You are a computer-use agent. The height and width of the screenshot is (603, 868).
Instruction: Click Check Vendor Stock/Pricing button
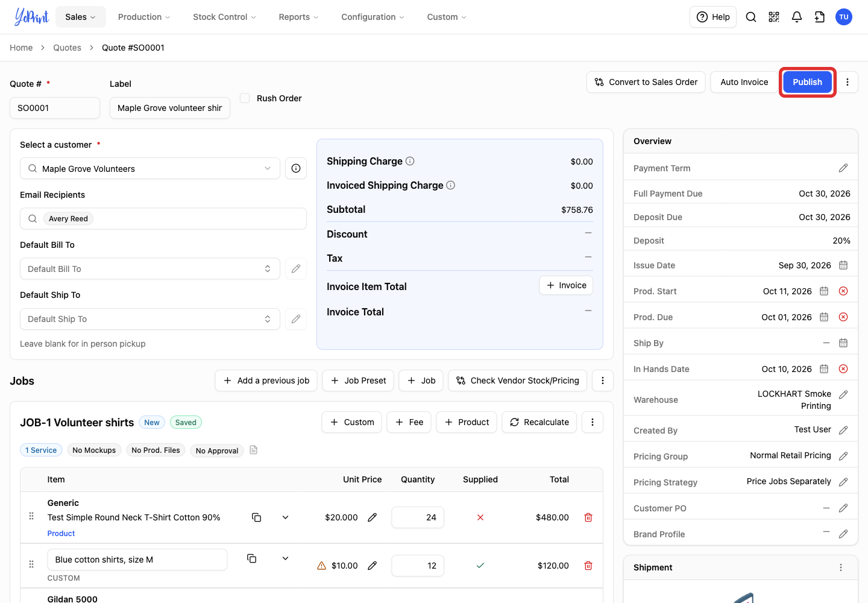coord(518,380)
